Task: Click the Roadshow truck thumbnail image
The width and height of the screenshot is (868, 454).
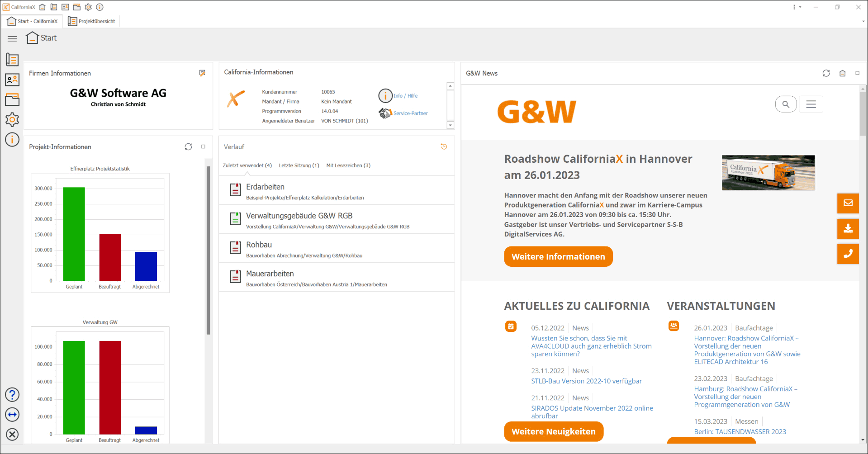Action: point(768,173)
